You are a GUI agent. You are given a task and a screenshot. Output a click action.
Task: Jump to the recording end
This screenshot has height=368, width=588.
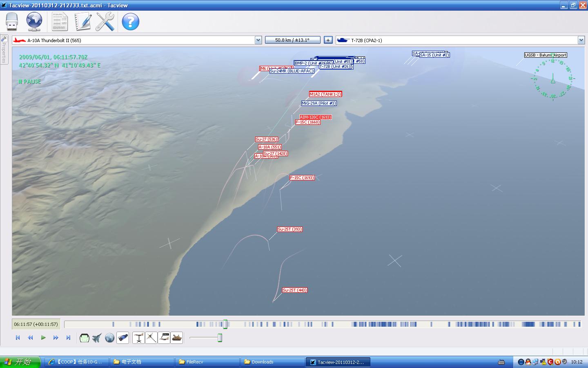[x=68, y=338]
